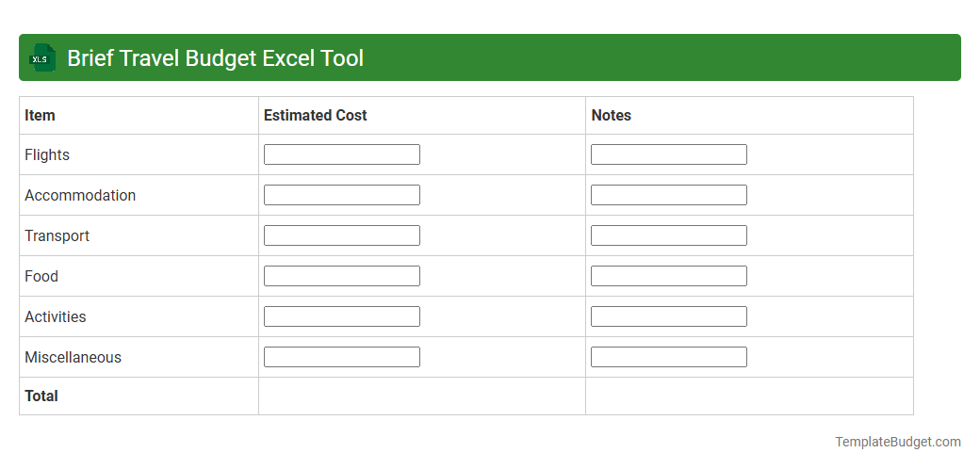Select the 'Accommodation' row label
Viewport: 980px width, 469px height.
pos(80,196)
